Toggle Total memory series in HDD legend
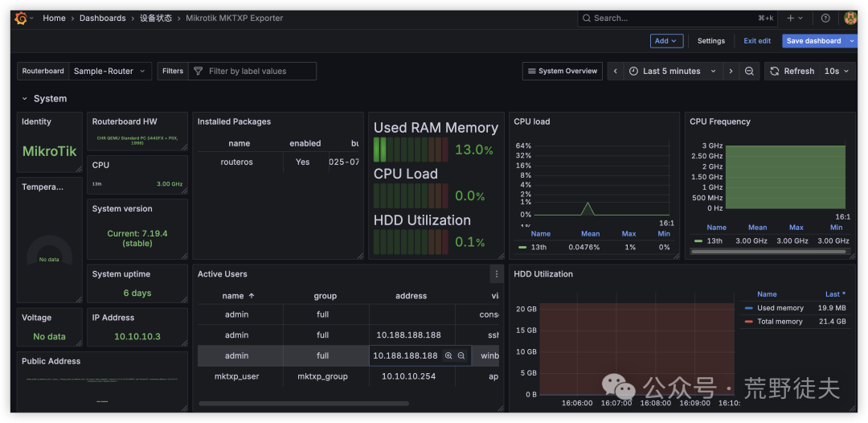The width and height of the screenshot is (868, 423). [780, 322]
